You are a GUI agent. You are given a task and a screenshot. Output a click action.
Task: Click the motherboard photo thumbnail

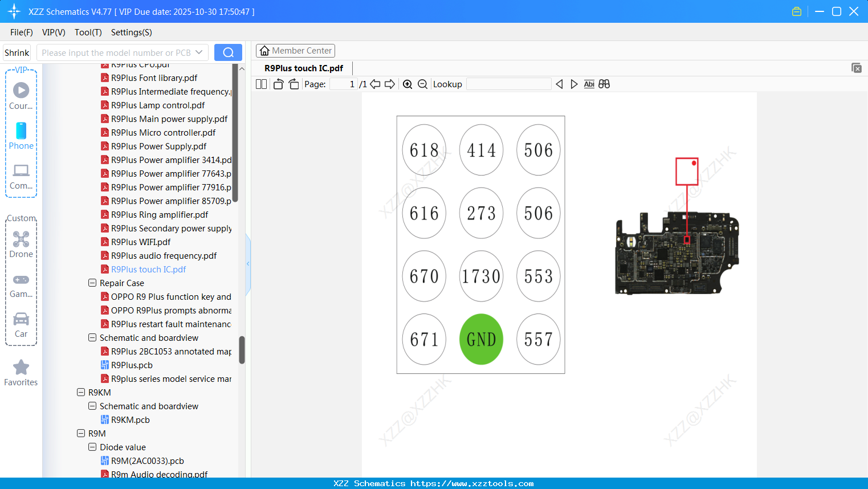point(677,253)
